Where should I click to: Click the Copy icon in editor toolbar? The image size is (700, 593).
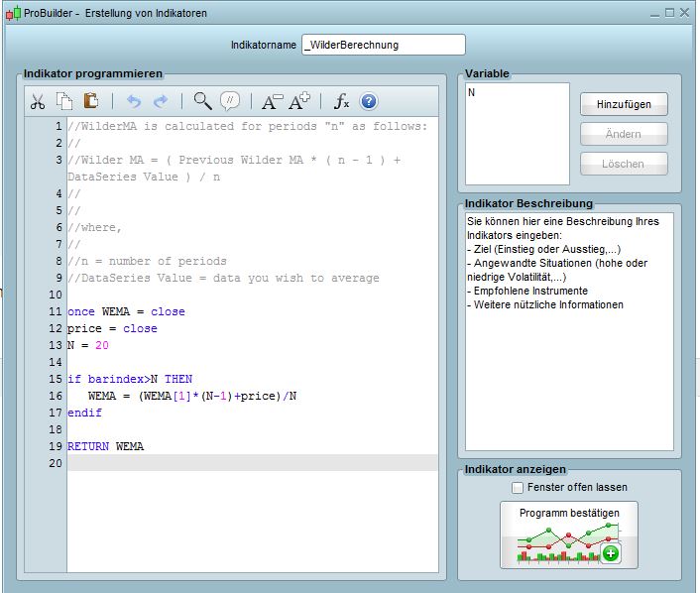tap(64, 101)
